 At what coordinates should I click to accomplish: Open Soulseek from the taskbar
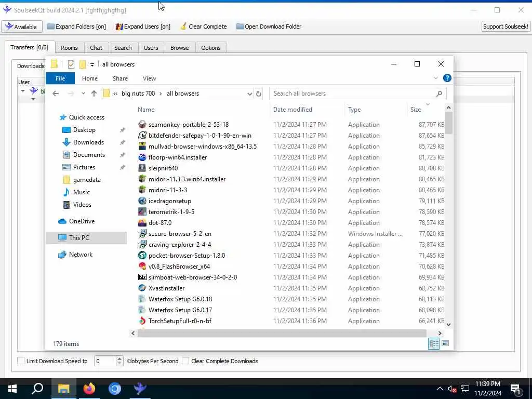coord(140,389)
